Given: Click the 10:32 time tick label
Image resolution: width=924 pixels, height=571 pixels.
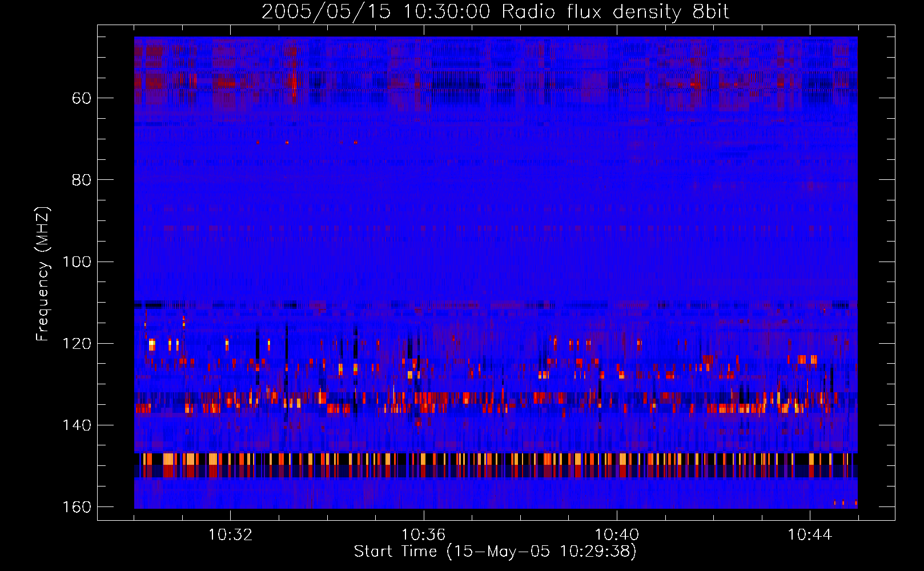Looking at the screenshot, I should 230,535.
